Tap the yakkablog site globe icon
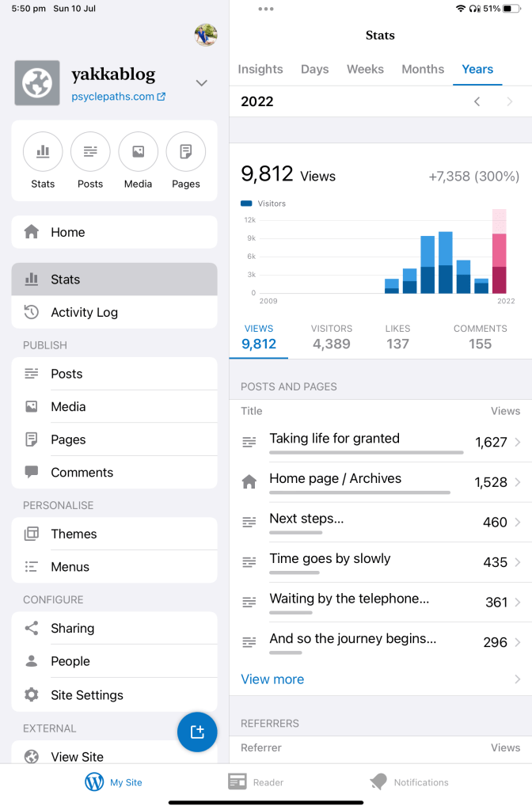532x810 pixels. pos(36,83)
